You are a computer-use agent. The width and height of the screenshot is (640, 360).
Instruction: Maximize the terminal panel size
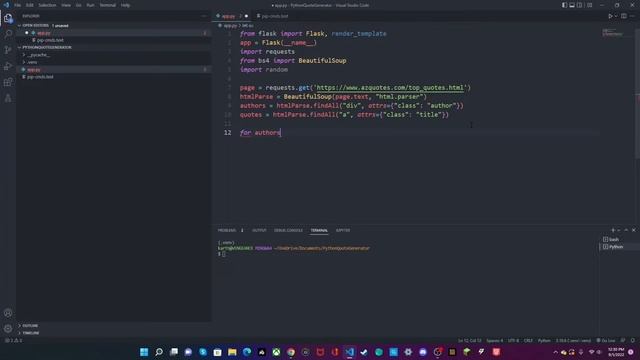click(626, 230)
